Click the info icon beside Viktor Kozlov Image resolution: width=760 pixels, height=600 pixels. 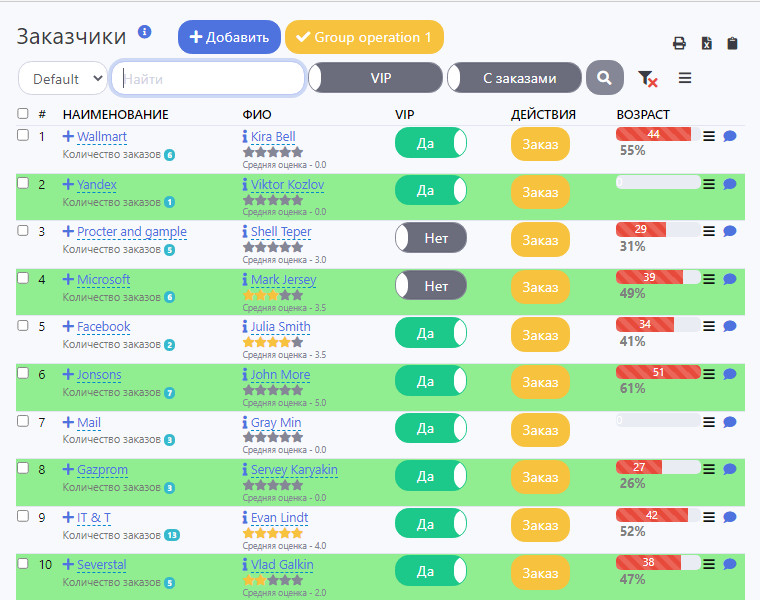[245, 185]
